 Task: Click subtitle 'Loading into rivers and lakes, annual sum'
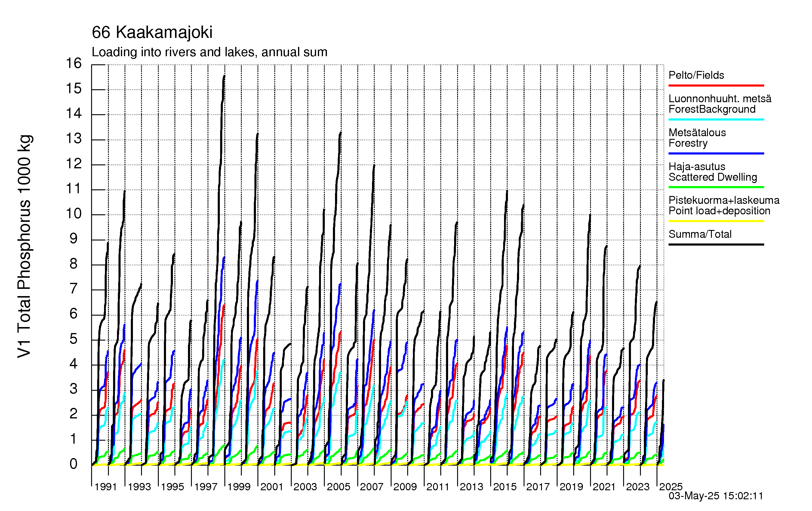click(209, 52)
